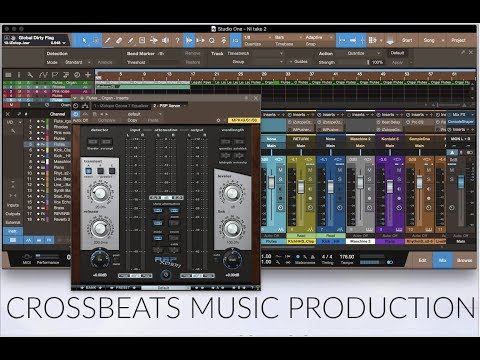Click the plus Add Tracks icon

[88, 75]
